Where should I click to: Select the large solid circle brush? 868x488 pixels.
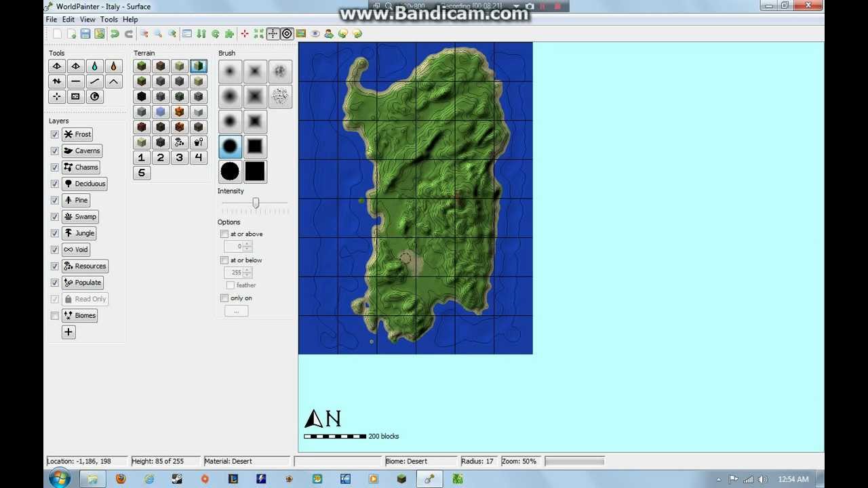(x=230, y=171)
